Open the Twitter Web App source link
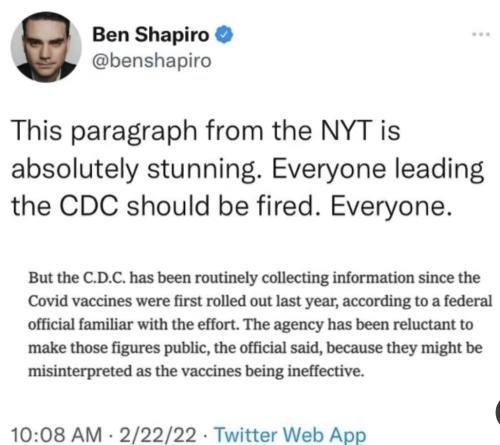Image resolution: width=500 pixels, height=445 pixels. pyautogui.click(x=290, y=435)
